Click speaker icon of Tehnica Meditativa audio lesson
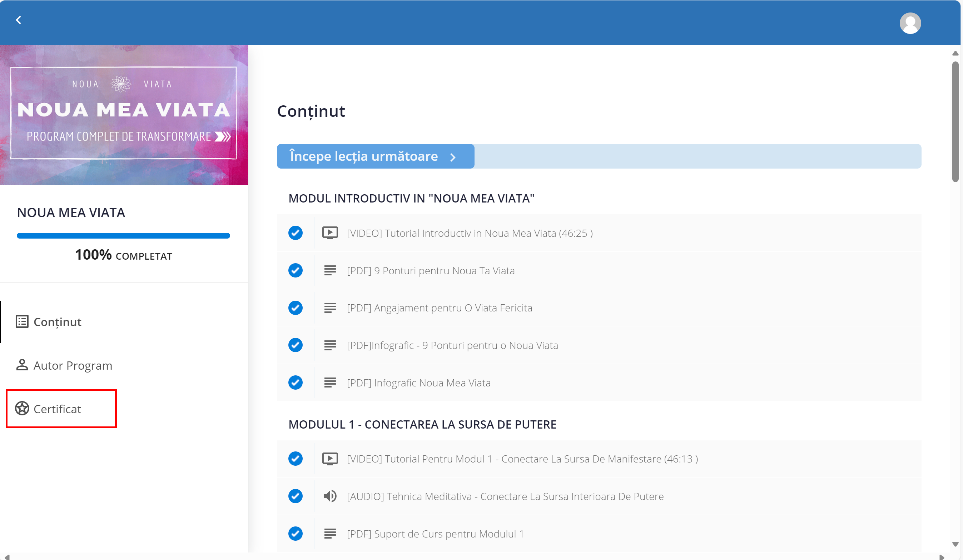 pyautogui.click(x=330, y=496)
